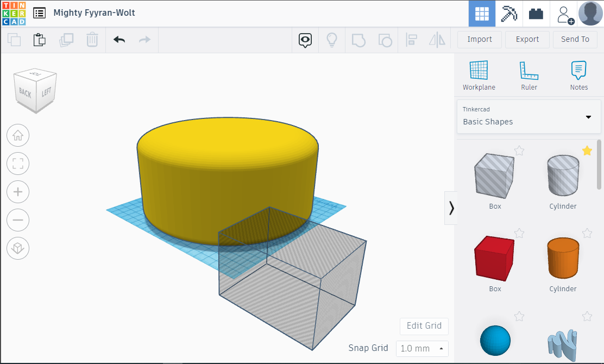604x364 pixels.
Task: Click the Fit all in view icon
Action: pyautogui.click(x=18, y=164)
